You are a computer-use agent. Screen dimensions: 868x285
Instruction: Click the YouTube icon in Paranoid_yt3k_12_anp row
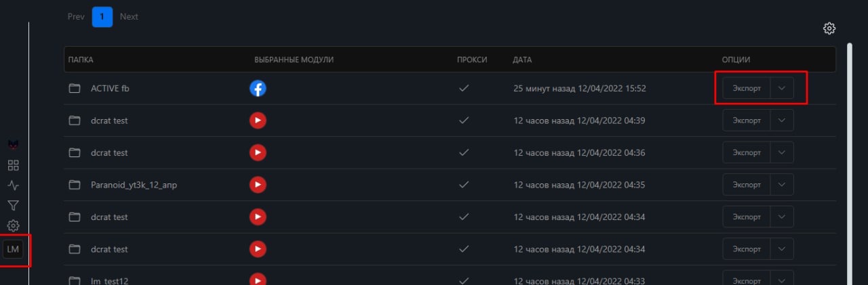coord(258,184)
